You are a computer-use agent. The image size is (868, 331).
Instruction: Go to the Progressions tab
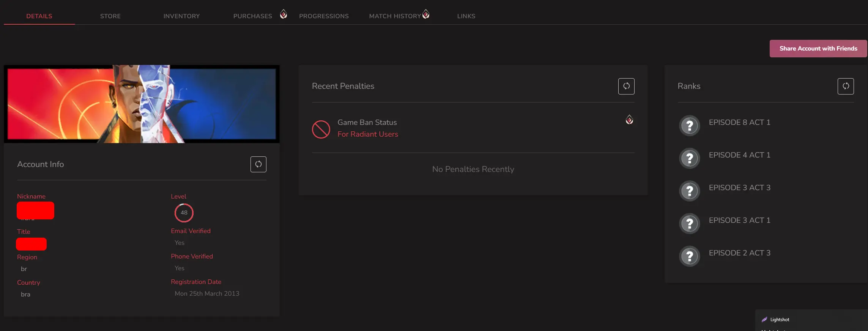tap(324, 16)
